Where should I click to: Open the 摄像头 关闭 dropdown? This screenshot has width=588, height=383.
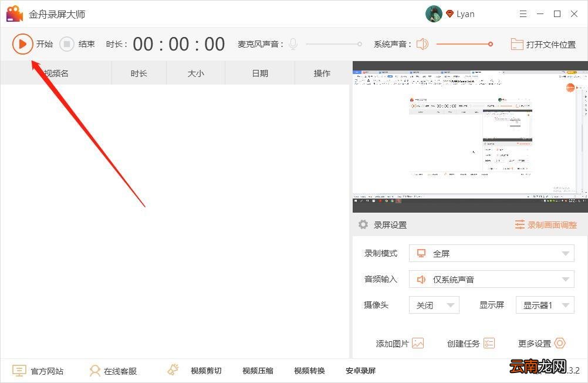pos(434,305)
